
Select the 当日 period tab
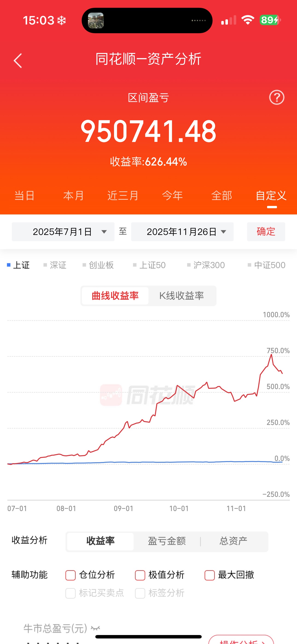(24, 196)
